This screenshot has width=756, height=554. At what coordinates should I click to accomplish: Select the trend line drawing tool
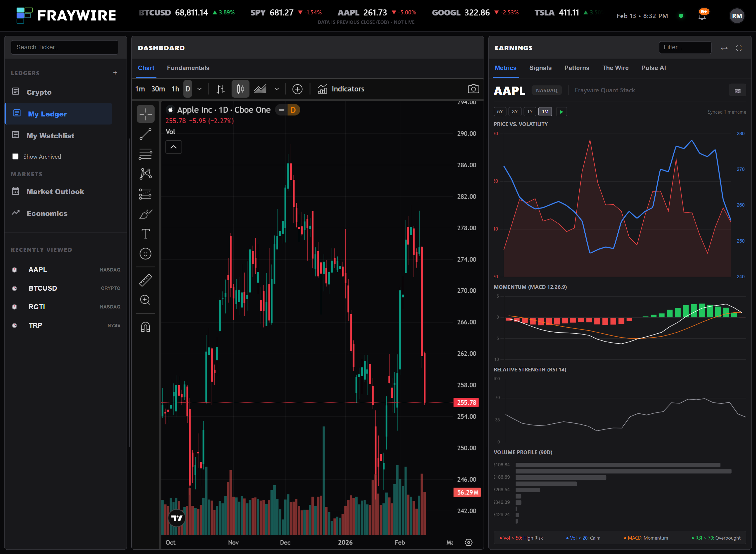click(x=145, y=134)
